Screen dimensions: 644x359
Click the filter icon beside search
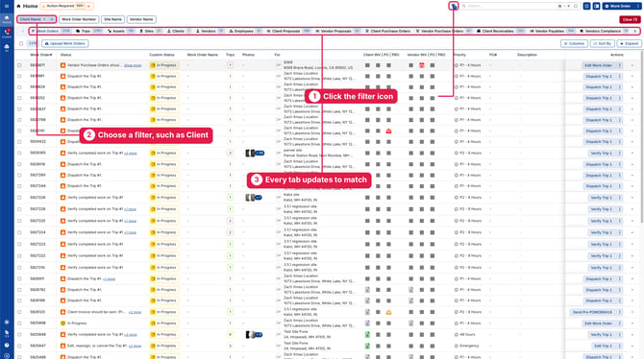coord(454,6)
